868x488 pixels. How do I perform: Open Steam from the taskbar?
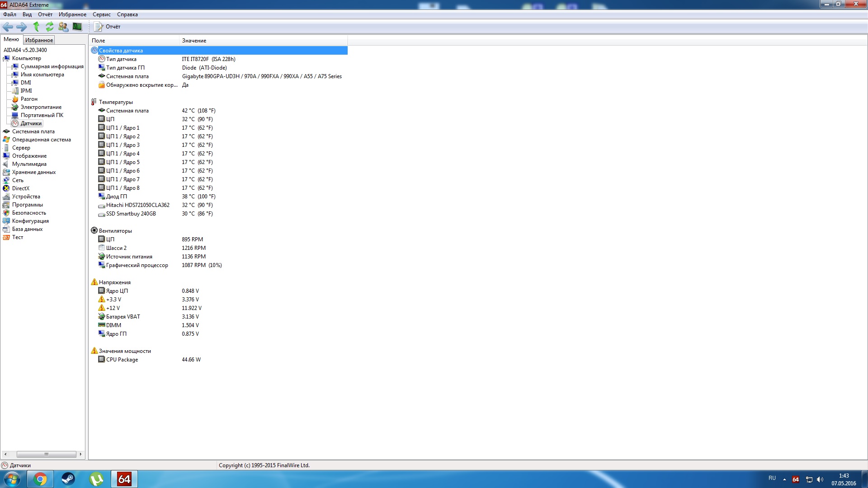[x=68, y=479]
